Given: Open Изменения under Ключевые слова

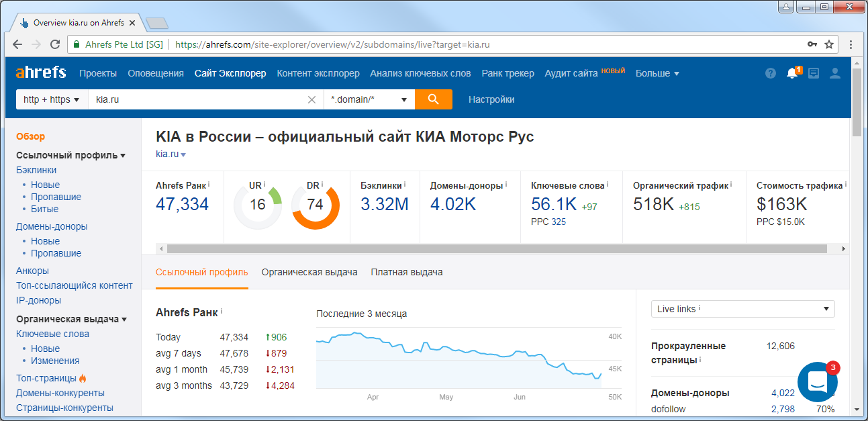Looking at the screenshot, I should pyautogui.click(x=55, y=361).
